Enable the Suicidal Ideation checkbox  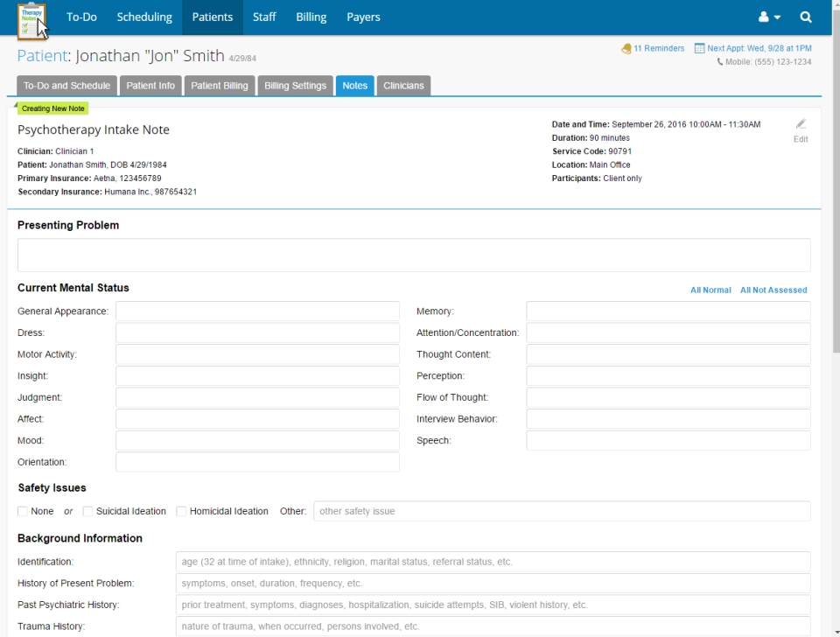click(x=87, y=510)
